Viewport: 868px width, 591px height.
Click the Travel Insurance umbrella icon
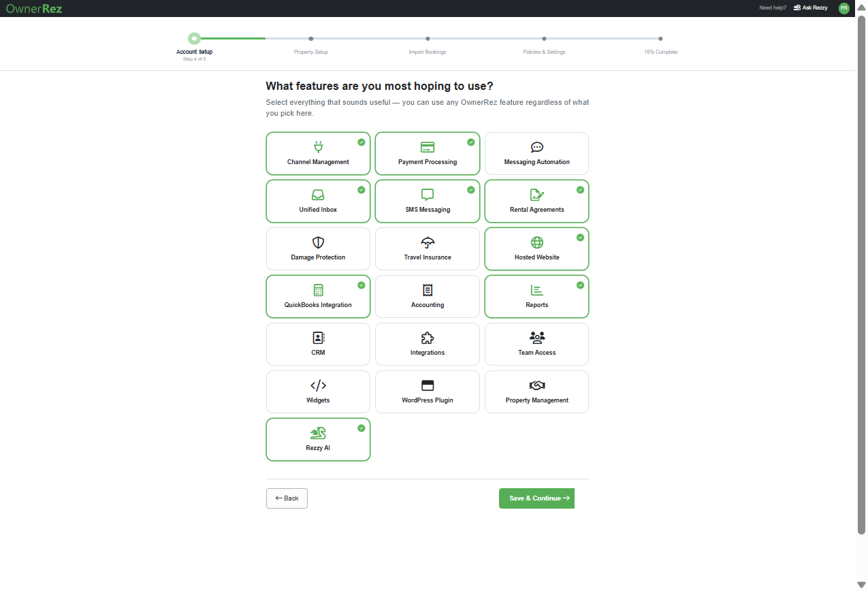[428, 242]
